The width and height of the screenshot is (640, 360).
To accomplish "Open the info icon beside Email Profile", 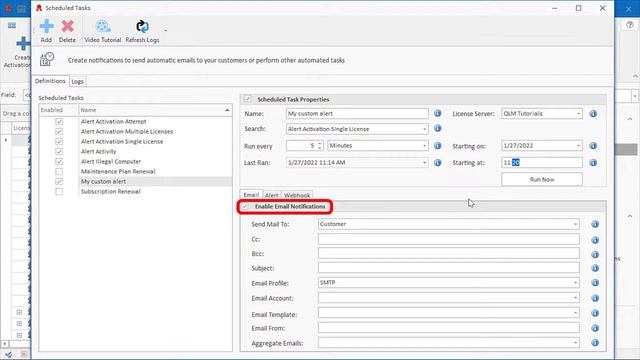I will coord(595,282).
